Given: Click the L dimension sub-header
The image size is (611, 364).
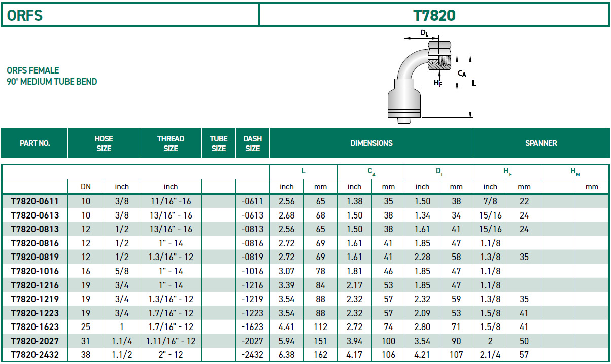Looking at the screenshot, I should [x=303, y=171].
